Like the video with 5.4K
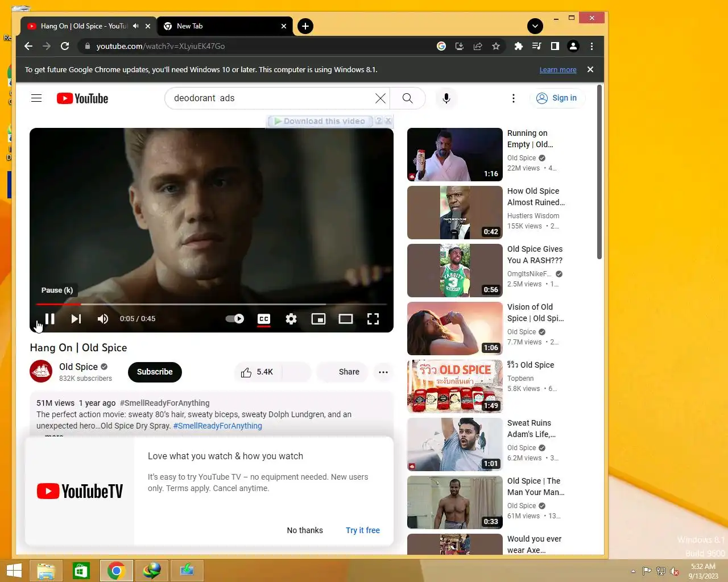Viewport: 728px width, 582px height. 257,372
